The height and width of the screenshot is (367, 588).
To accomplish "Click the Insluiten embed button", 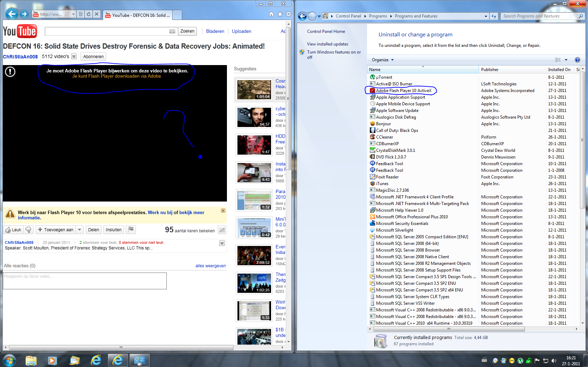I will (x=114, y=230).
